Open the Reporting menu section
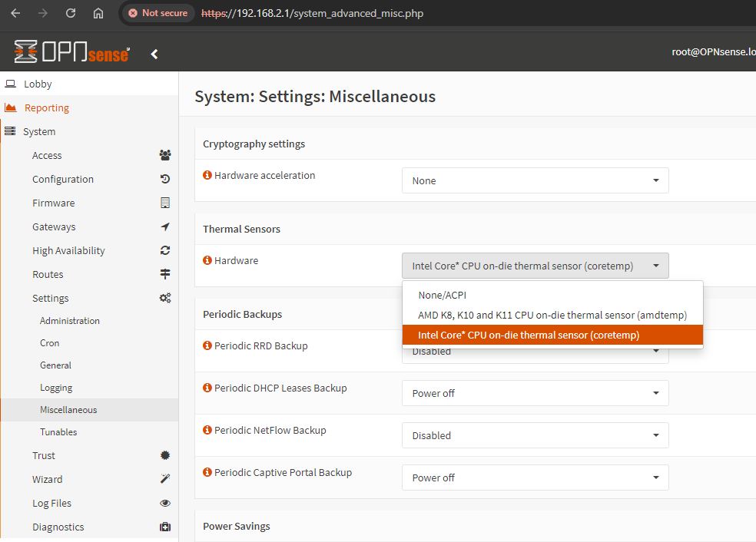 point(47,107)
